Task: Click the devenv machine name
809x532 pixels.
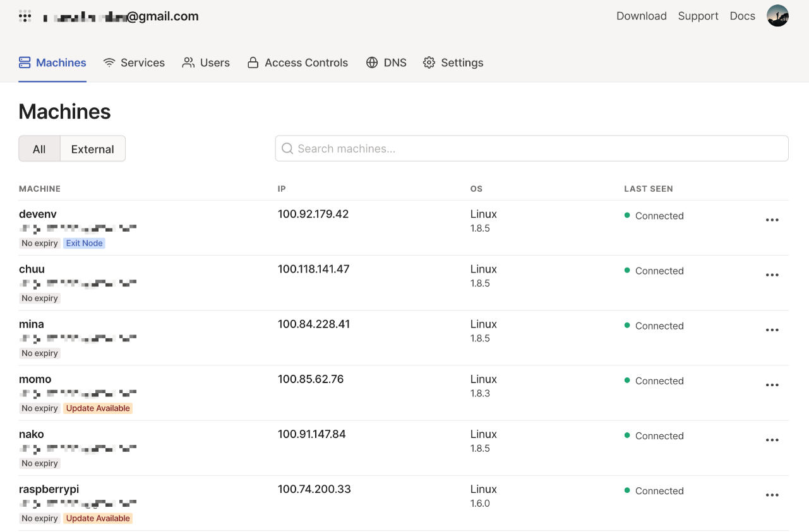Action: tap(38, 214)
